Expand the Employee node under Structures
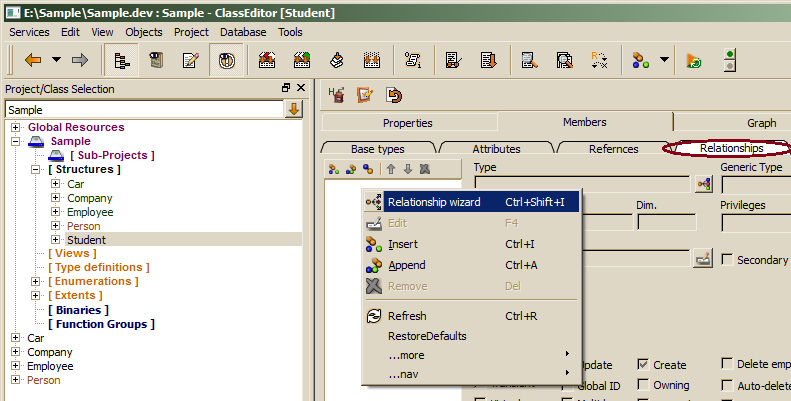 [x=56, y=212]
